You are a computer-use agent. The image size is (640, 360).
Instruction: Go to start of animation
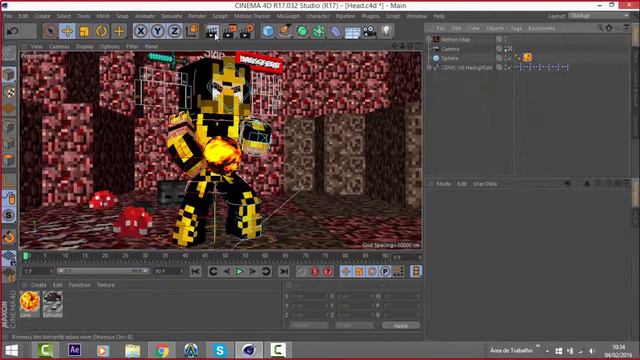coord(196,271)
